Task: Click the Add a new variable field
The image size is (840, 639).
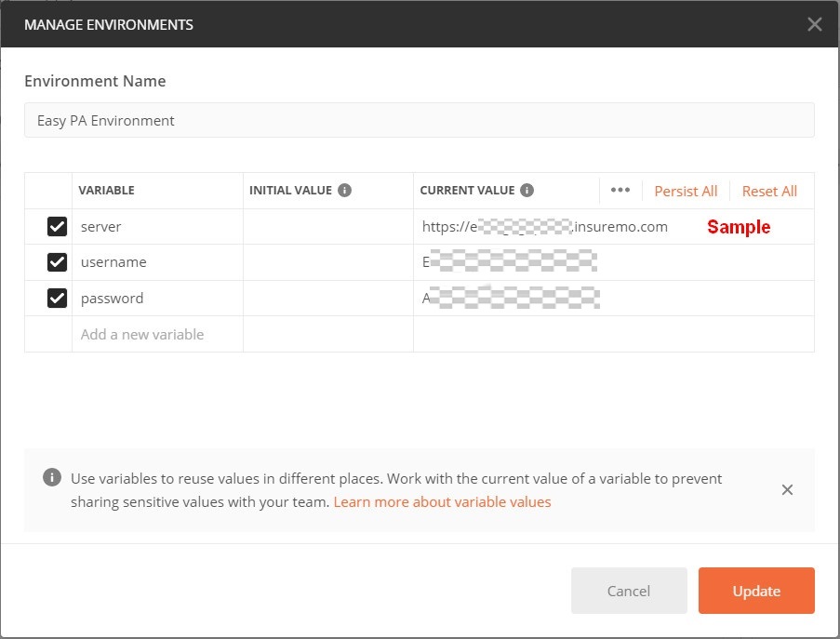Action: point(157,334)
